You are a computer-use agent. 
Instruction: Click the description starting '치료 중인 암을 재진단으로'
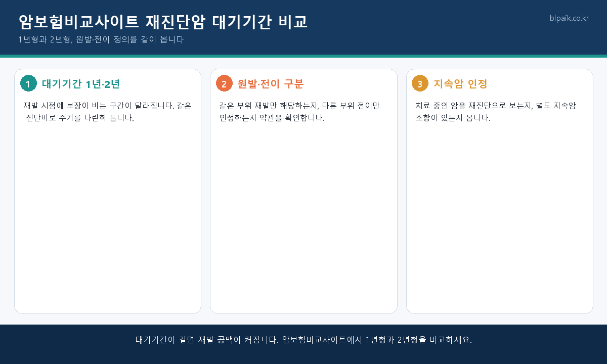click(x=495, y=112)
